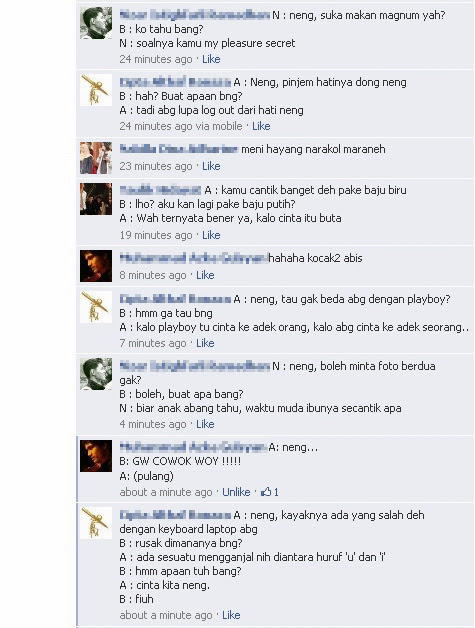
Task: Like the magnum ice cream comment
Action: click(211, 59)
